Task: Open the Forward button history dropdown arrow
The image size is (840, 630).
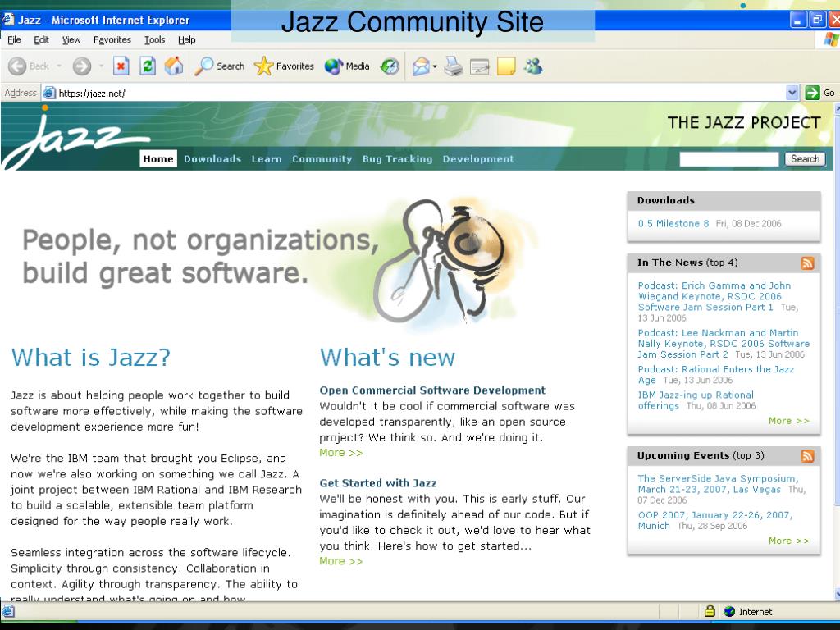Action: [x=101, y=66]
